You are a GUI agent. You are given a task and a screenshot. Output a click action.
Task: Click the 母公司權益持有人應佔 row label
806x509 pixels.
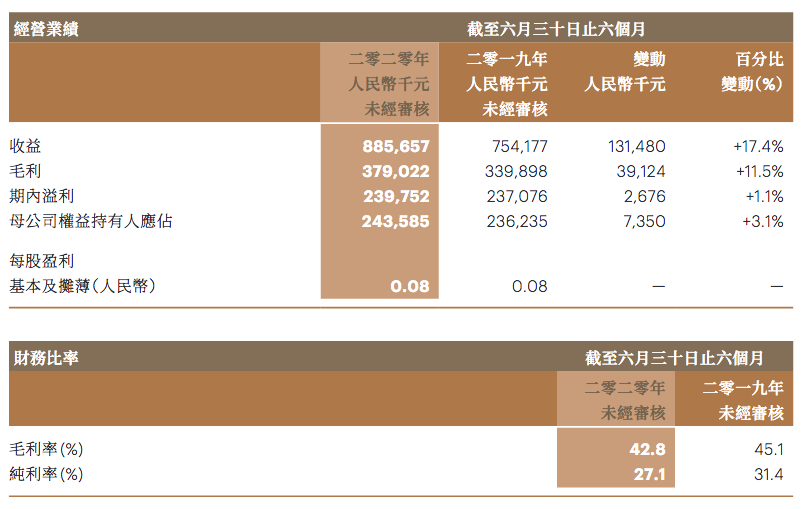coord(91,221)
